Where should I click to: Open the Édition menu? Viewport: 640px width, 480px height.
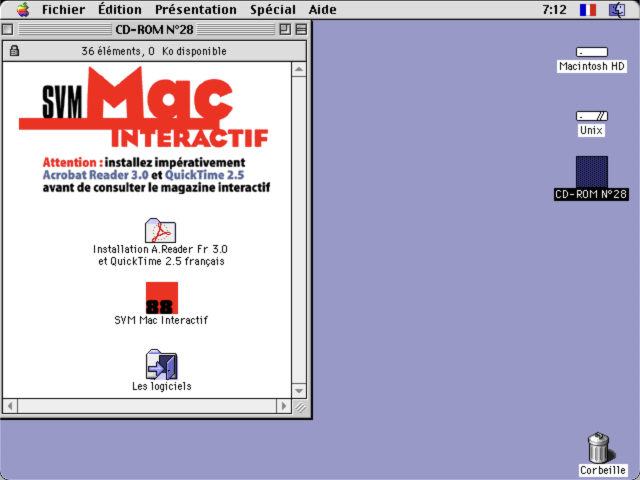coord(120,9)
